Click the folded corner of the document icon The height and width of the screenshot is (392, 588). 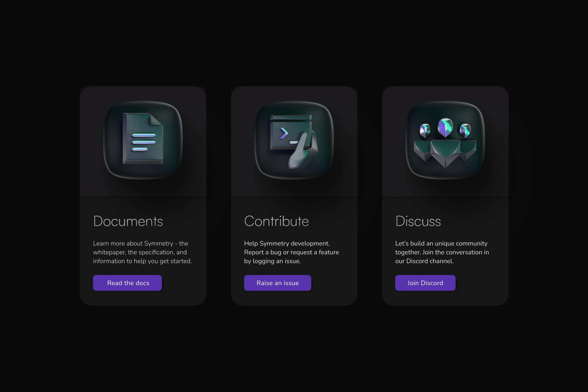(156, 119)
